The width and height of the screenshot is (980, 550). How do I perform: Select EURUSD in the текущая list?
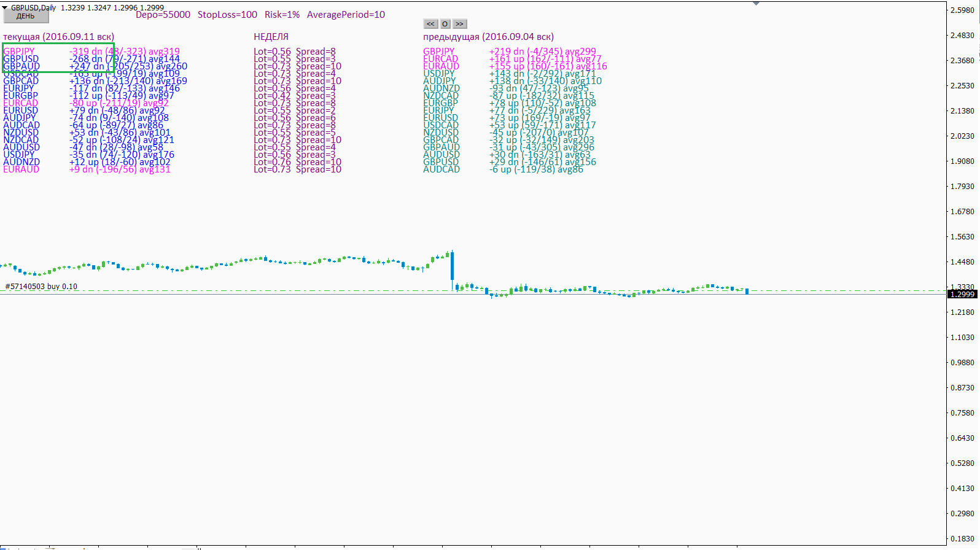[20, 110]
